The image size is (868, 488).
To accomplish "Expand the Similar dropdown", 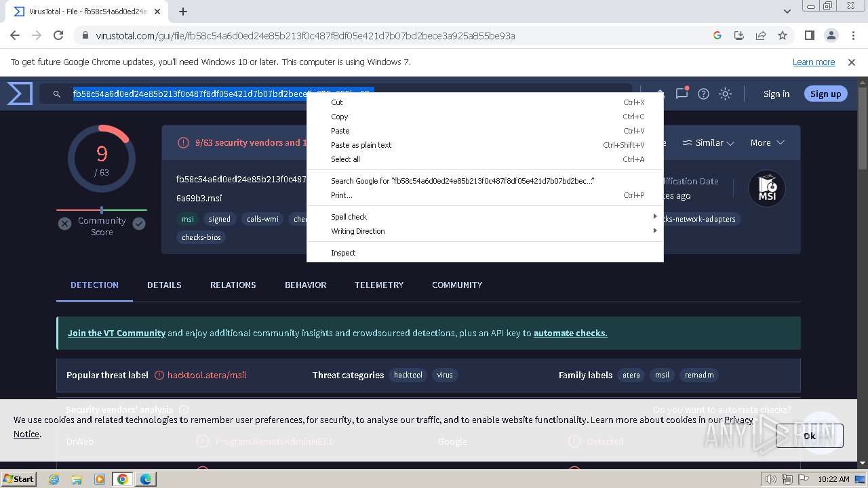I will (x=708, y=142).
